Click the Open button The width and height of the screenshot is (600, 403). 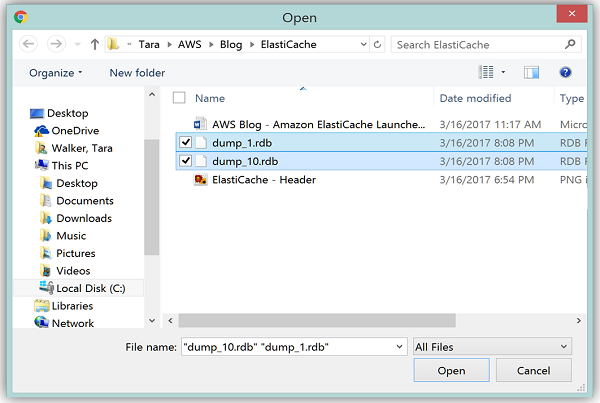451,371
